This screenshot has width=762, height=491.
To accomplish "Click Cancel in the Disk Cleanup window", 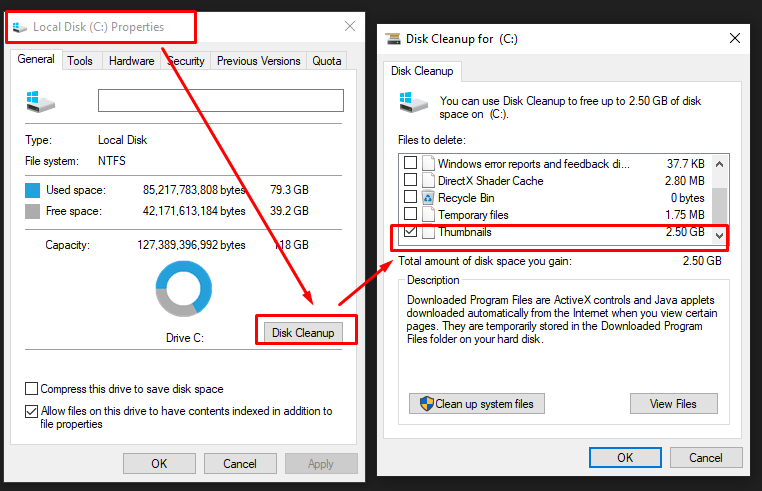I will click(x=706, y=457).
